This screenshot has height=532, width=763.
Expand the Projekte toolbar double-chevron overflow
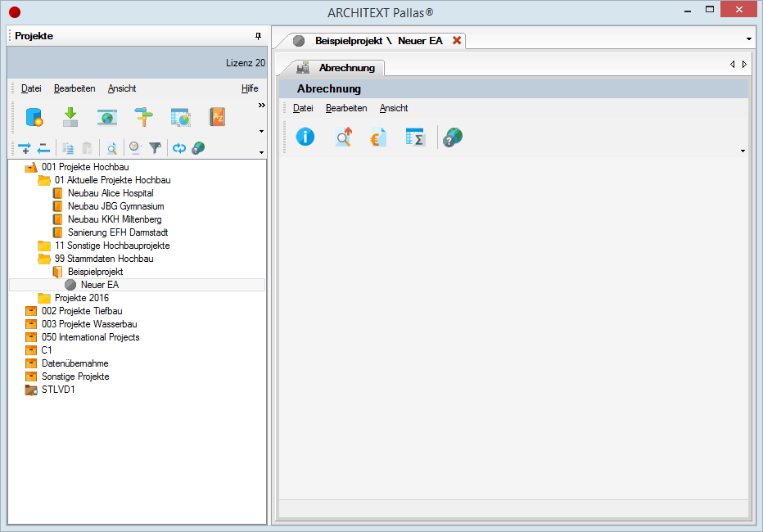[x=262, y=105]
